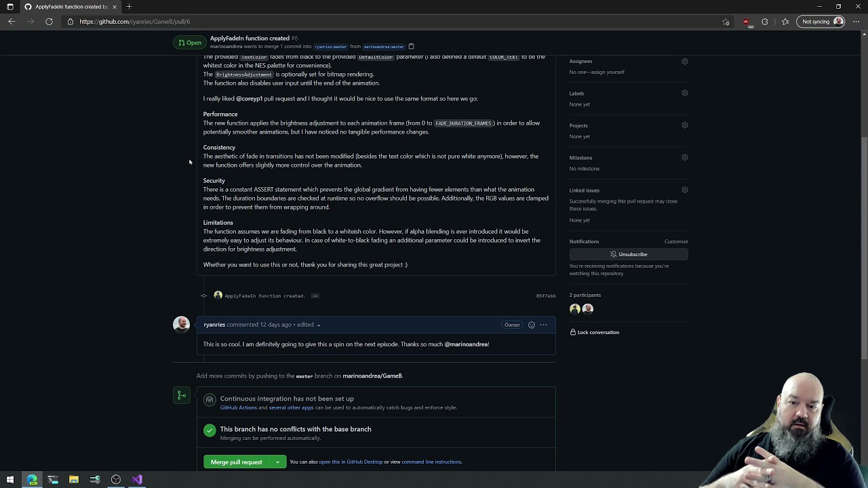Click the marinoandrea:master head branch label
The image size is (868, 488).
pyautogui.click(x=384, y=47)
